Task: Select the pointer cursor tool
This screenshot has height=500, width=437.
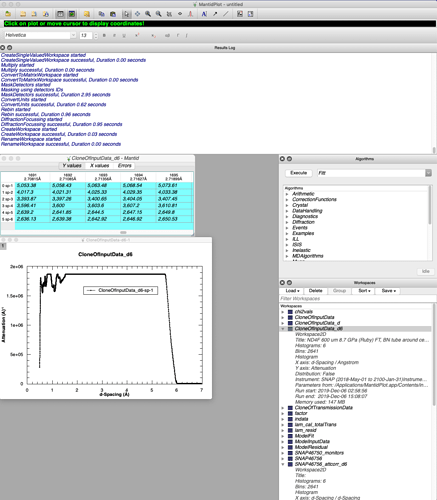Action: click(x=126, y=14)
